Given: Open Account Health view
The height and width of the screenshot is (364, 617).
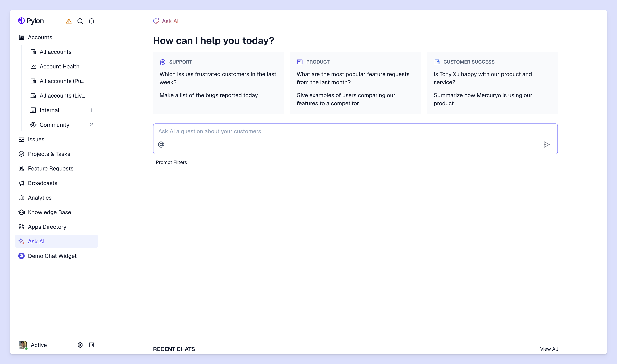Looking at the screenshot, I should (x=59, y=66).
